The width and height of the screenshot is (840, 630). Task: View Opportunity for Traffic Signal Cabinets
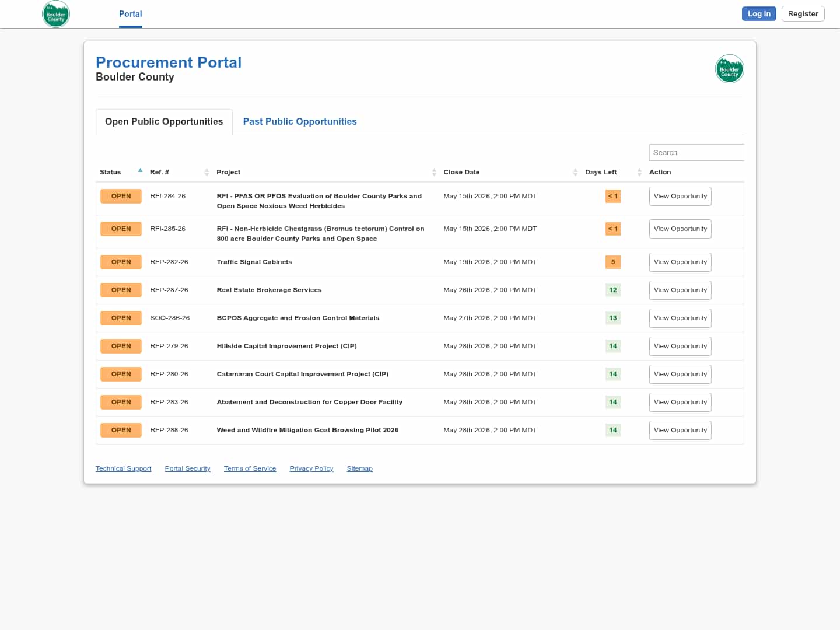coord(680,262)
